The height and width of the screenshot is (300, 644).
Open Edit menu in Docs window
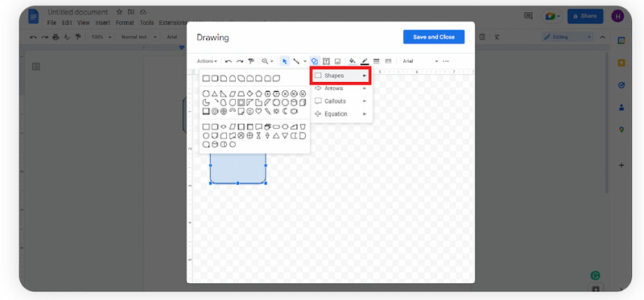pos(67,23)
